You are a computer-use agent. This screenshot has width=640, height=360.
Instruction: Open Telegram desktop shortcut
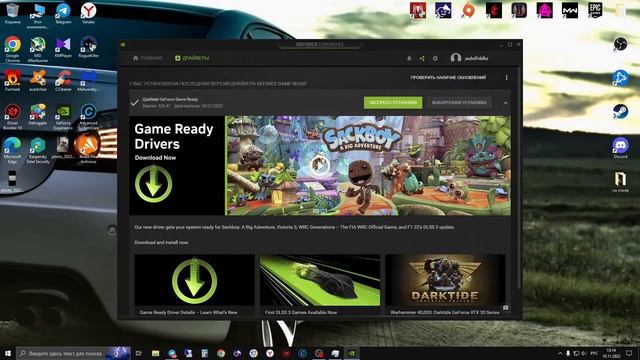(63, 13)
